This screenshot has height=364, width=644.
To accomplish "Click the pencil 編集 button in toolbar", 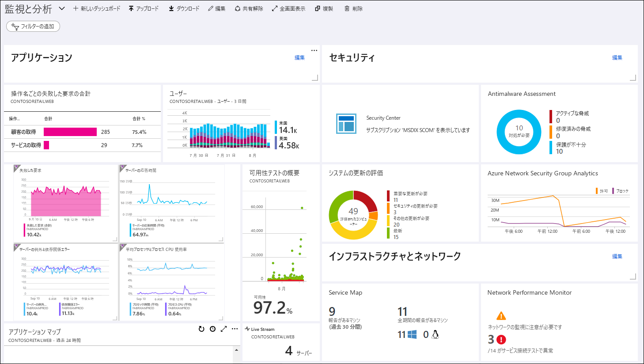I will pyautogui.click(x=217, y=8).
